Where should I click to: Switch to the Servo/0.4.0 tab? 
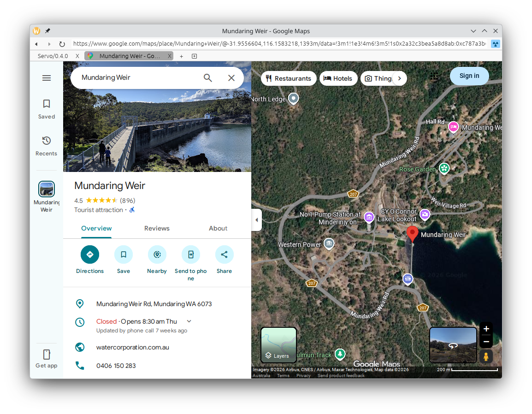tap(53, 56)
